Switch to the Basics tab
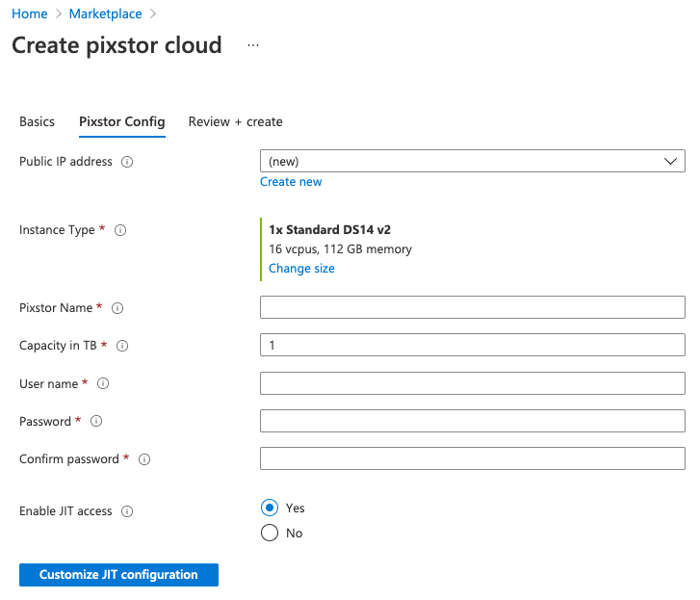Screen dimensions: 700x600 [37, 122]
